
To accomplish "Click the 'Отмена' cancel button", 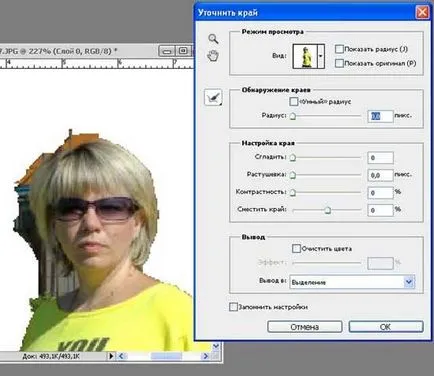I will (x=305, y=327).
